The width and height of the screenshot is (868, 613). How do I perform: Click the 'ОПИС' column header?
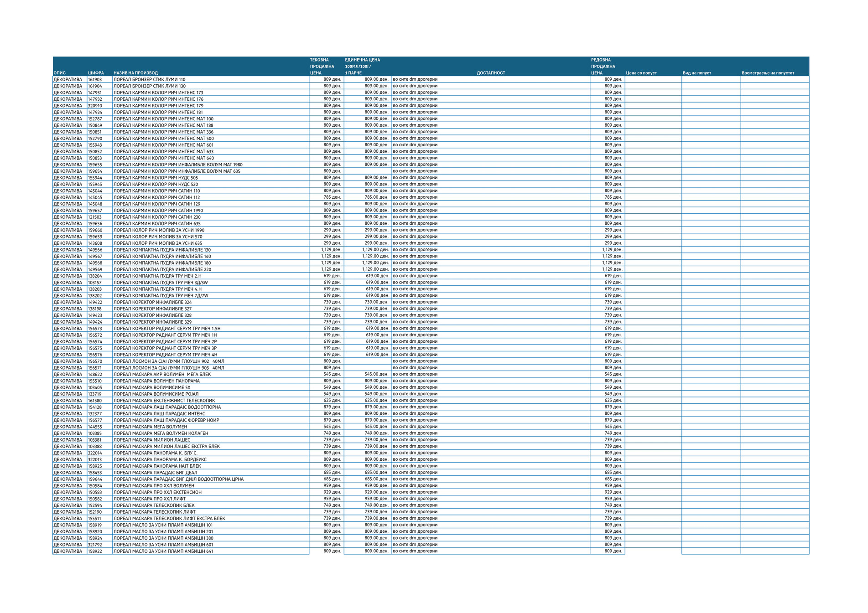(x=60, y=73)
